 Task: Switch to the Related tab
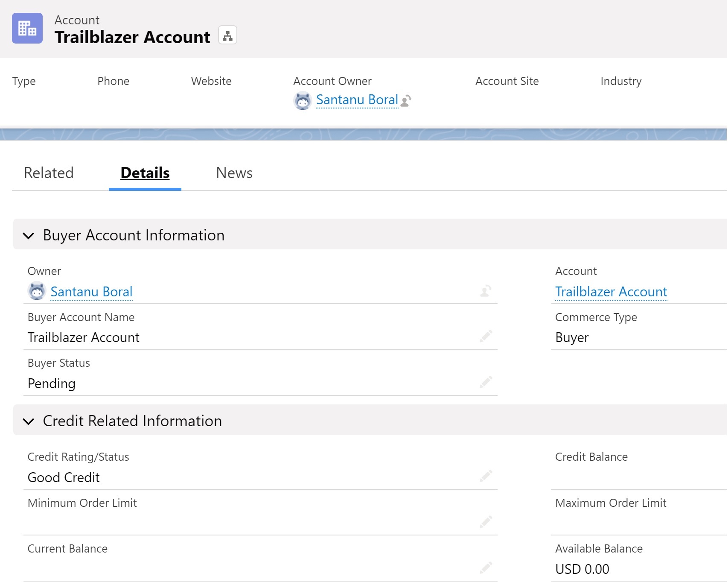tap(49, 173)
